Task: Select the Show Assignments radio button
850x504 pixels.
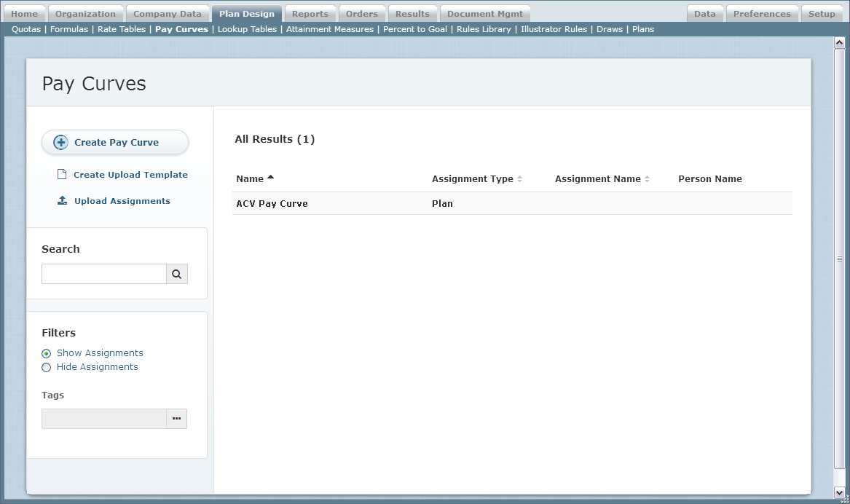Action: [47, 353]
